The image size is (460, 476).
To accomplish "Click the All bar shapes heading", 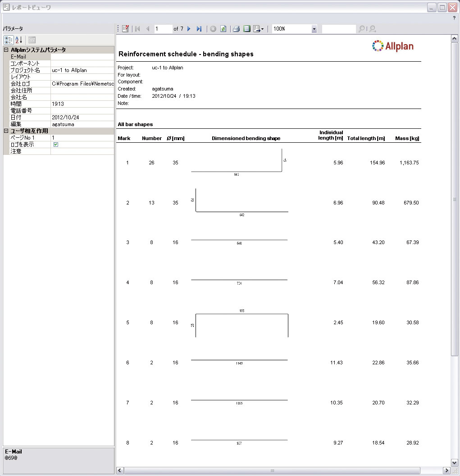I will click(x=135, y=124).
